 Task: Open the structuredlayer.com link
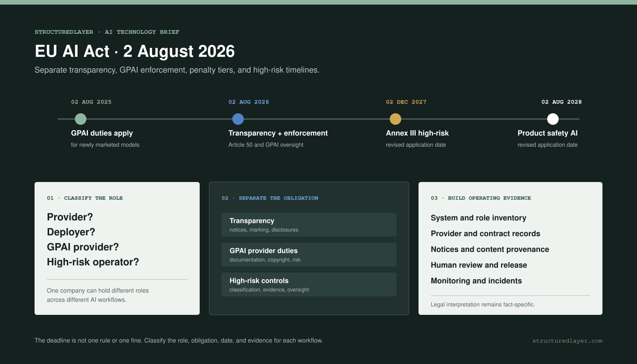(567, 341)
